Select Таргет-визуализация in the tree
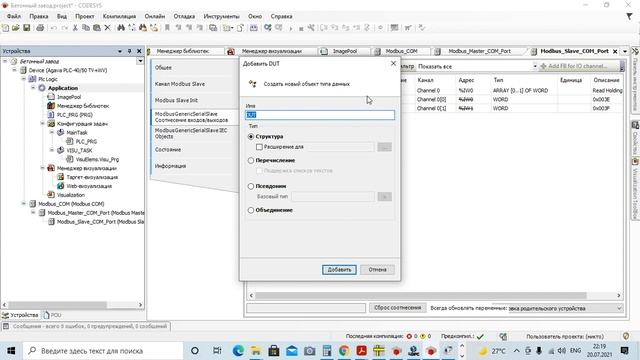The width and height of the screenshot is (640, 360). coord(92,177)
